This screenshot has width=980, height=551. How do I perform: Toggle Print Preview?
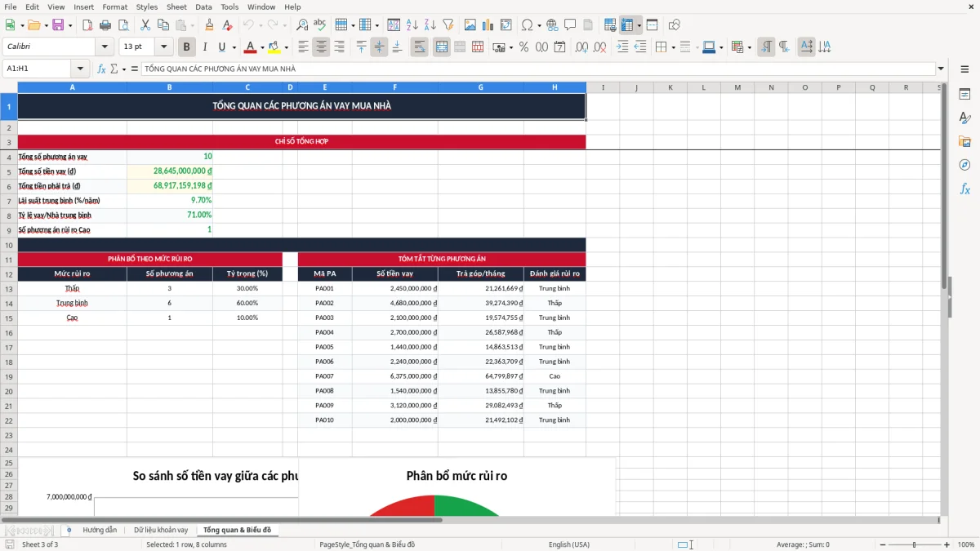point(123,25)
